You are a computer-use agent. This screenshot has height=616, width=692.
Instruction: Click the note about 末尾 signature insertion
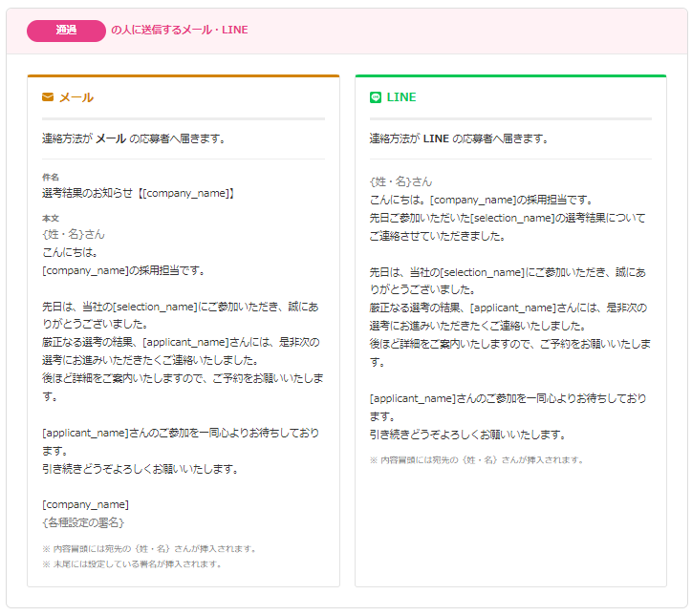[x=132, y=563]
